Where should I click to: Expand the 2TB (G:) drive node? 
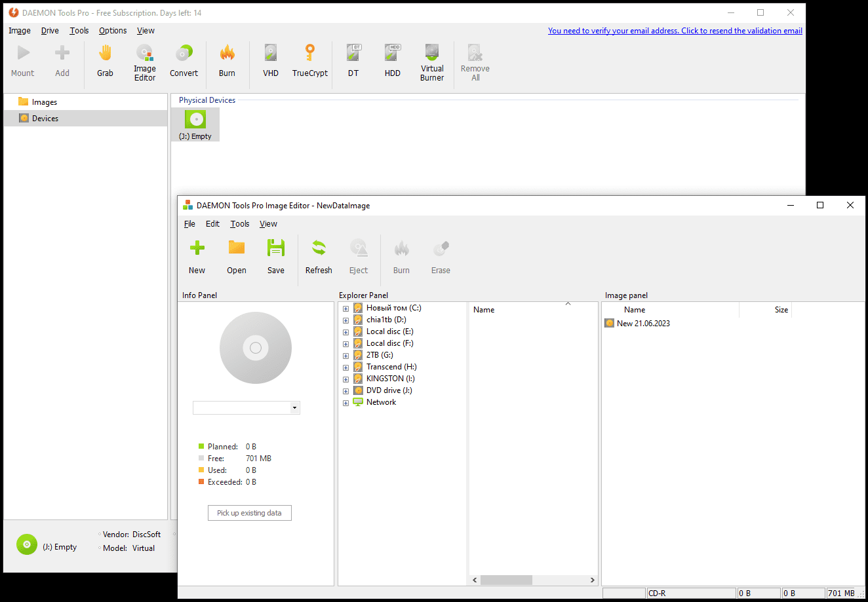pos(345,356)
